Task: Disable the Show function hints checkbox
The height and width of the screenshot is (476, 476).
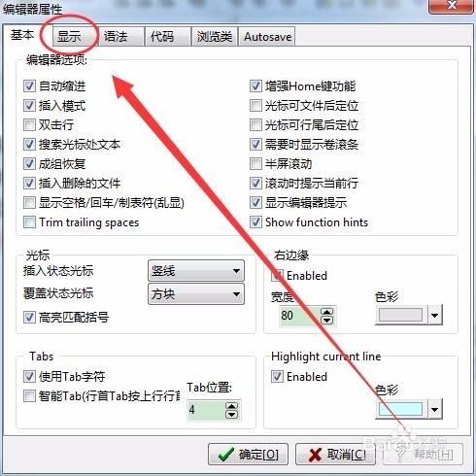Action: click(x=255, y=222)
